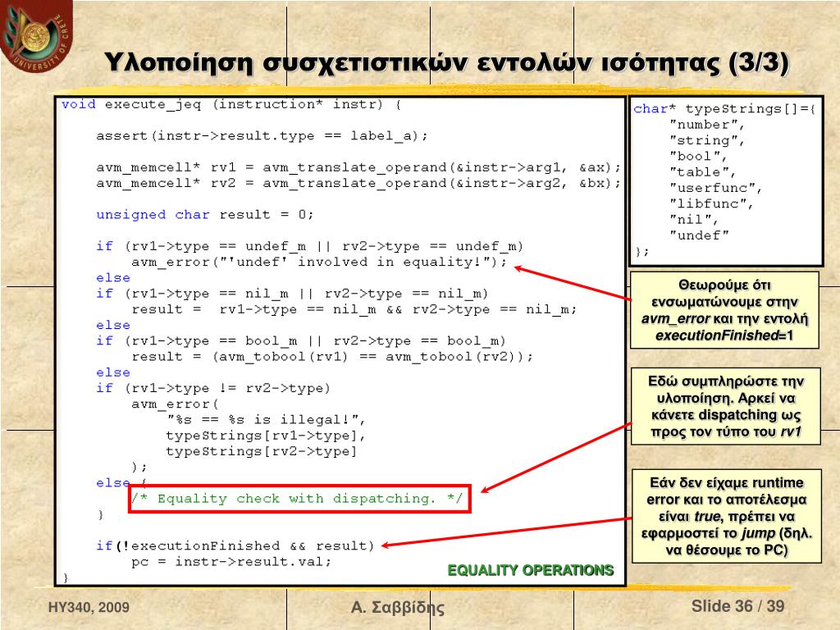Click 'unsigned char result = 0;' line
This screenshot has height=630, width=840.
[204, 215]
